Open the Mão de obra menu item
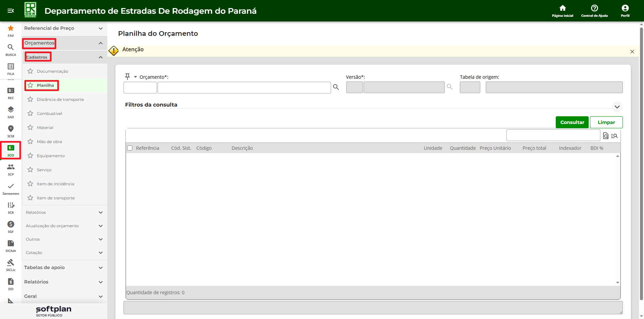The height and width of the screenshot is (319, 644). point(49,142)
